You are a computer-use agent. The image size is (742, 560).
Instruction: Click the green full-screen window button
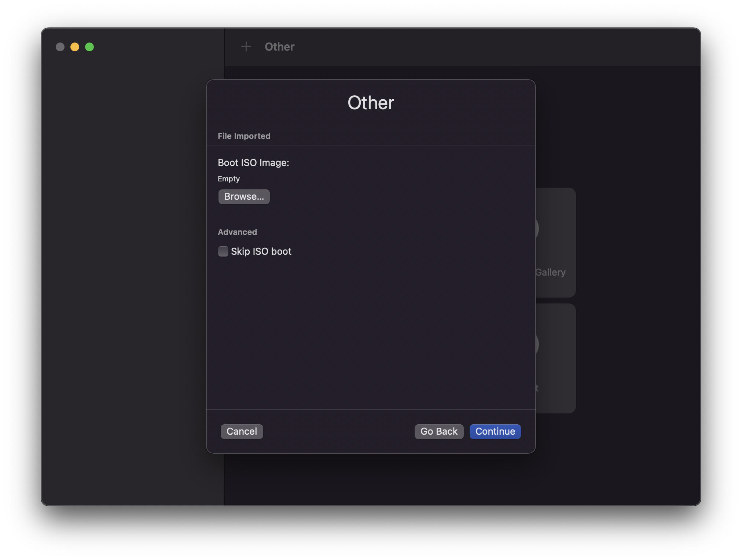coord(89,47)
